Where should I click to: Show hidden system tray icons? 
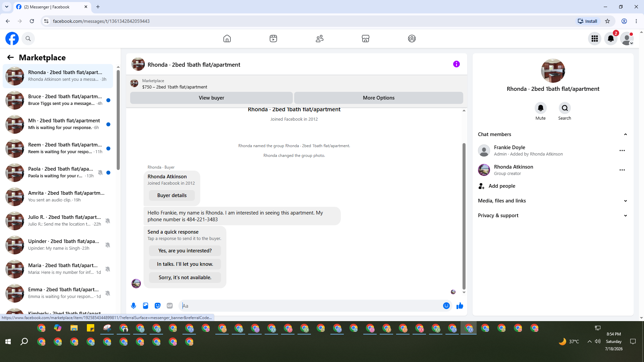[x=589, y=342]
